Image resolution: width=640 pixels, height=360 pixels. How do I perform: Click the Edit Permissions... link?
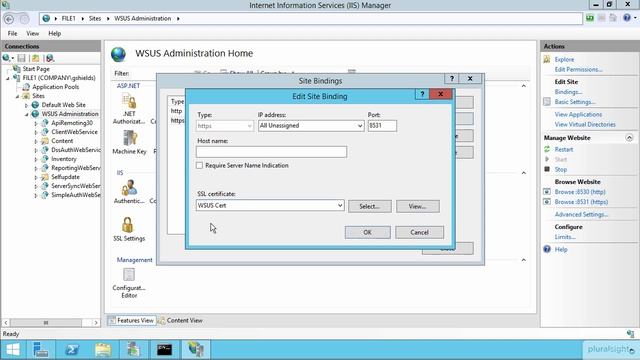[578, 69]
